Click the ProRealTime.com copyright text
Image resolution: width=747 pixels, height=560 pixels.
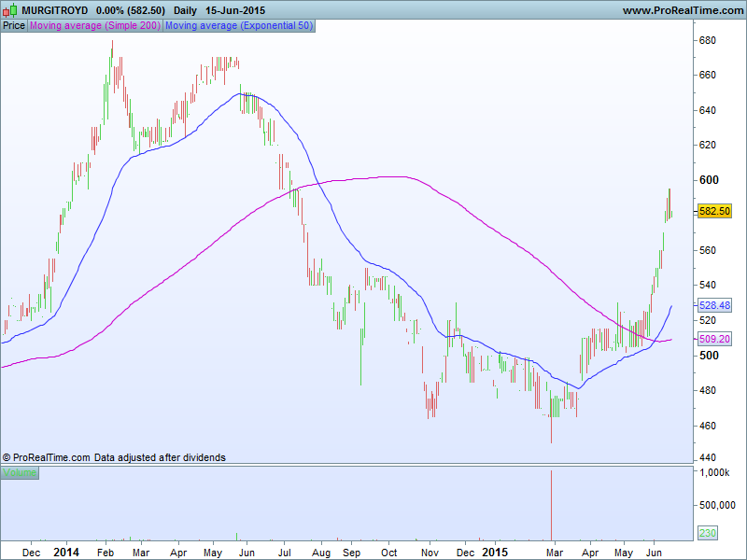[x=47, y=457]
